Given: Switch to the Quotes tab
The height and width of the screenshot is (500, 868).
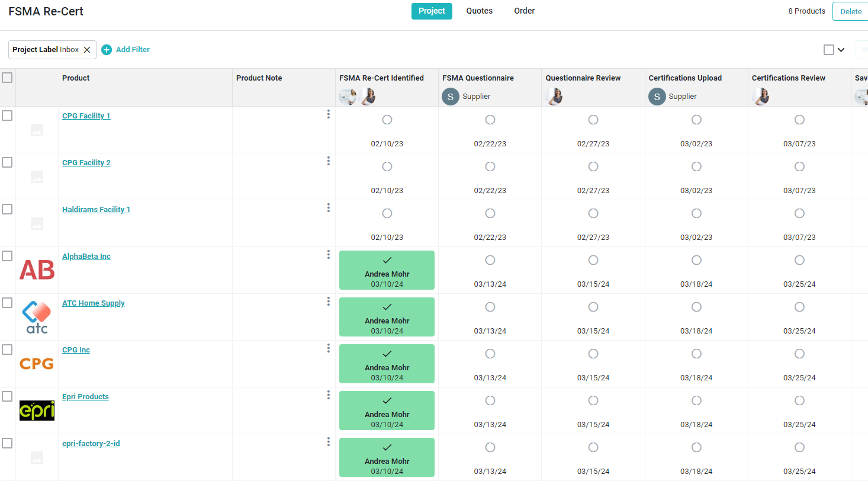Looking at the screenshot, I should (x=479, y=11).
